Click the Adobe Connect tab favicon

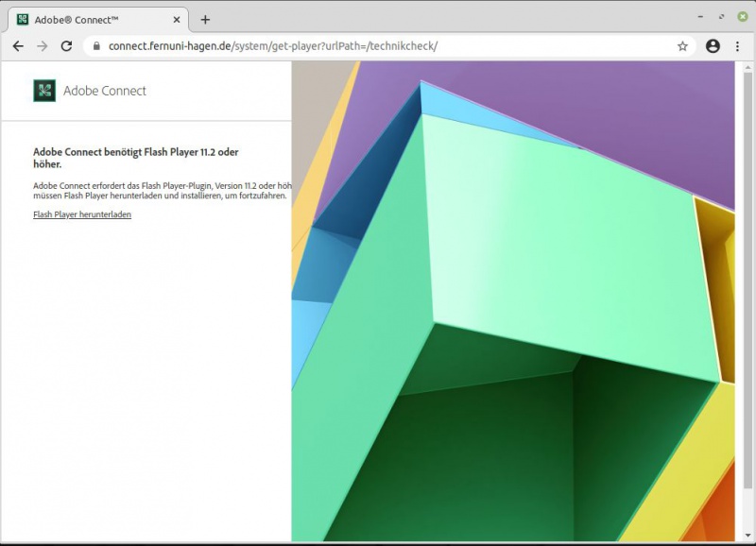[22, 19]
